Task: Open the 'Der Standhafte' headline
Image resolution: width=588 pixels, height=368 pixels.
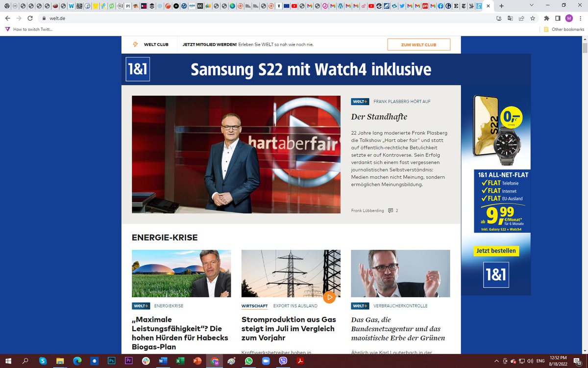Action: pos(379,117)
